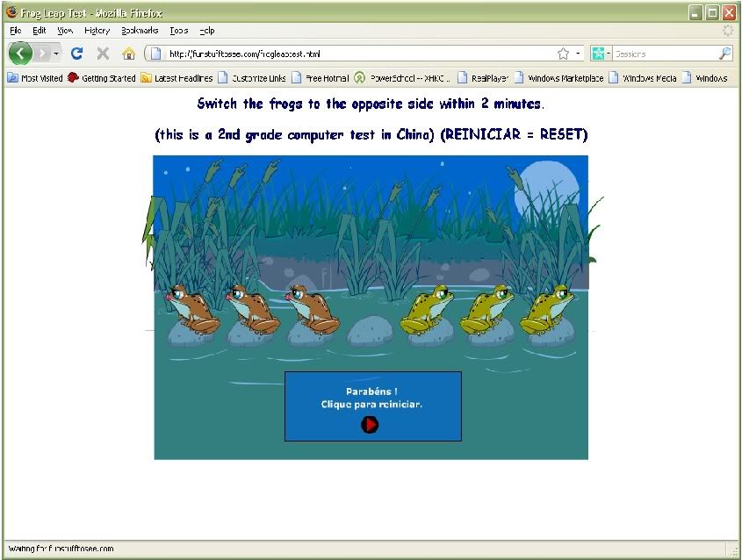Click the Most Visited bookmarks button

(x=35, y=78)
